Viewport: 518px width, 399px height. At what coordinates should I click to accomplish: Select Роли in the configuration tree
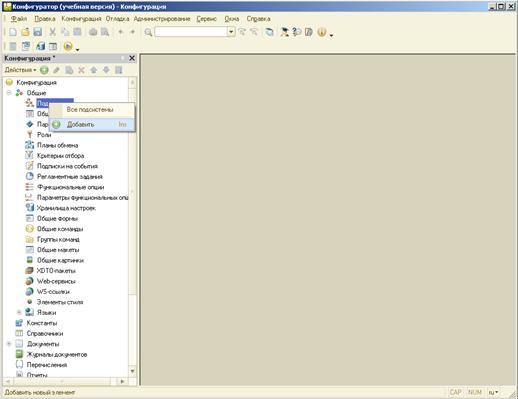point(44,135)
